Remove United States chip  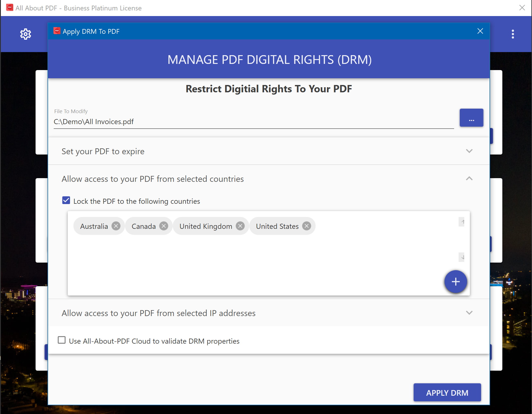307,226
